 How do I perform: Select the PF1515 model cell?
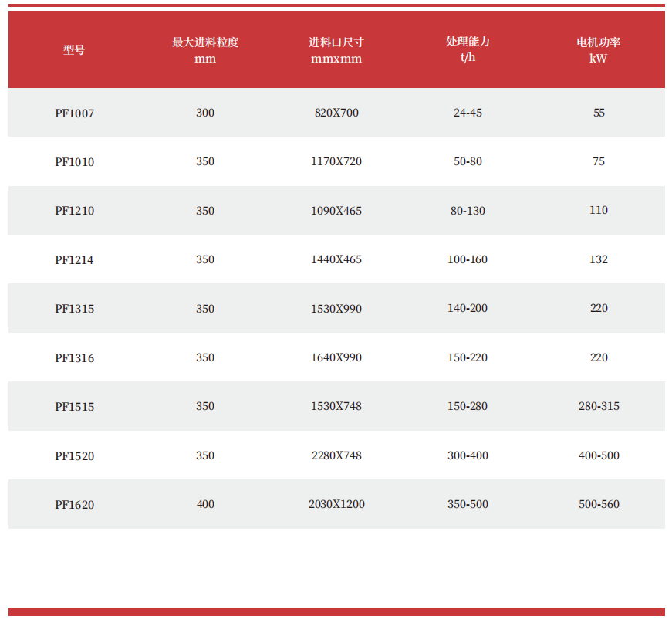(74, 407)
